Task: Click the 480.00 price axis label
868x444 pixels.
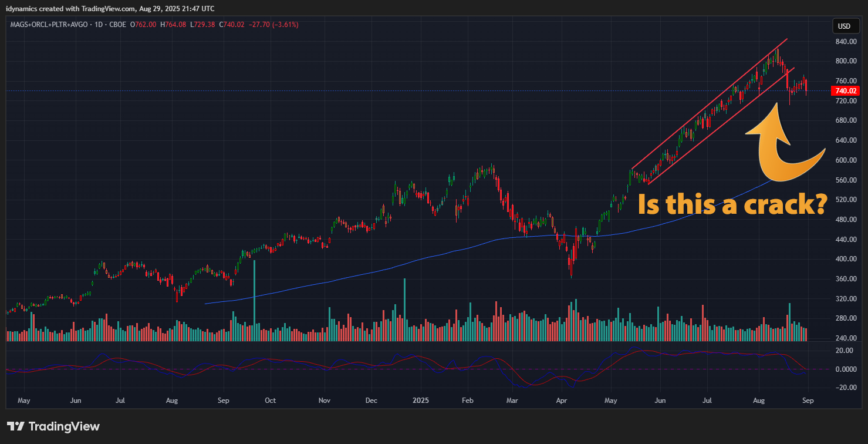Action: point(845,220)
